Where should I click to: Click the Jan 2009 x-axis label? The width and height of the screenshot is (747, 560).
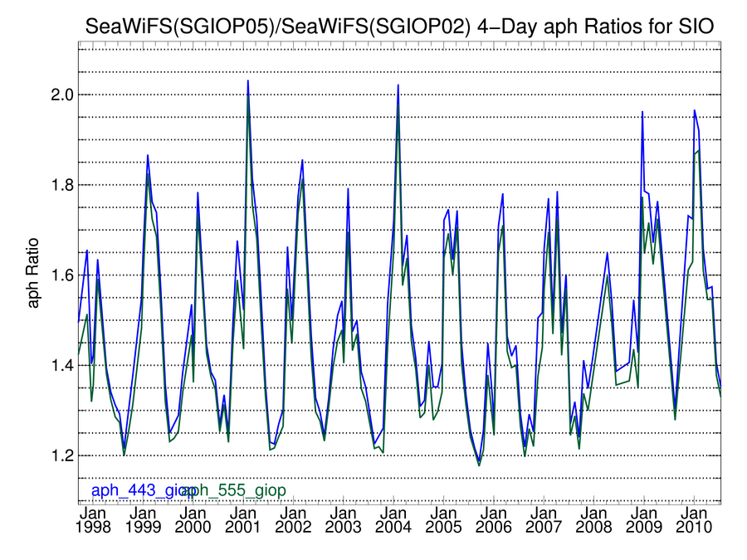point(645,520)
